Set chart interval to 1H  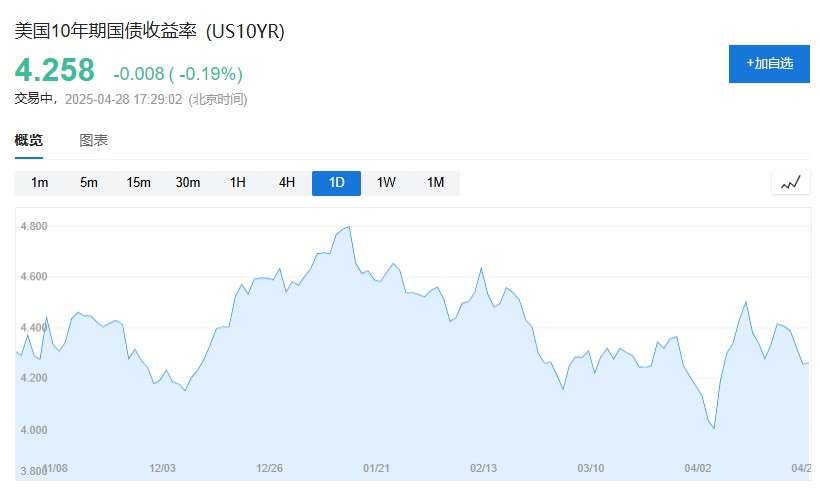(x=237, y=183)
